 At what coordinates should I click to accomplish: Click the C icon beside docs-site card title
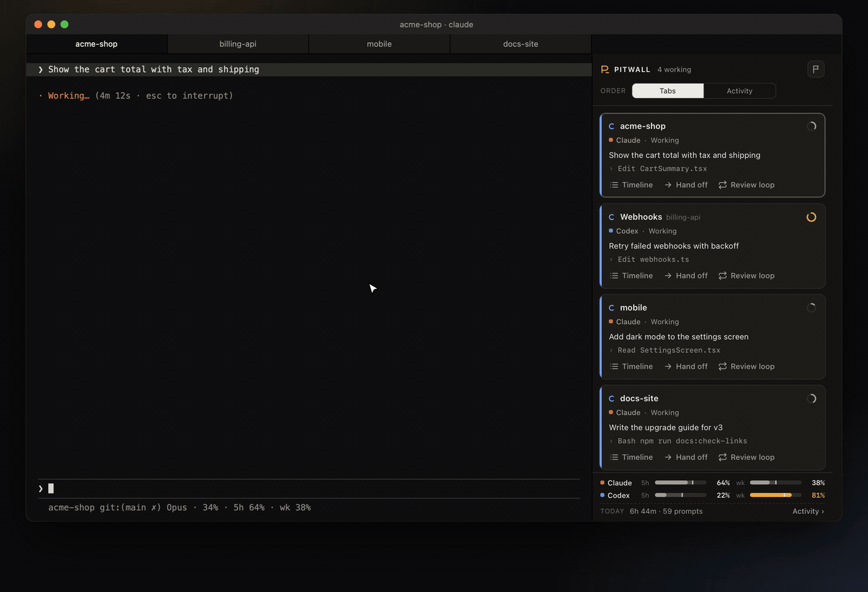point(611,399)
